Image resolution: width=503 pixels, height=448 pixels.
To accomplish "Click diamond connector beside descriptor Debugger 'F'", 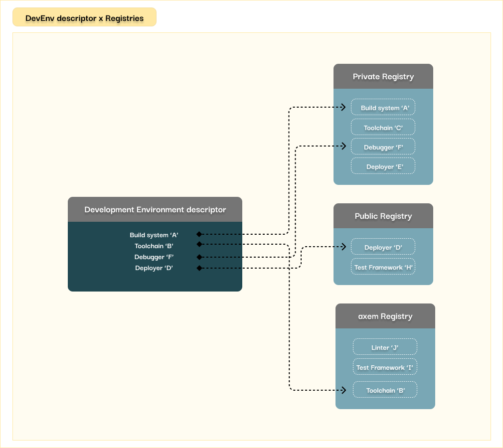I will (199, 257).
